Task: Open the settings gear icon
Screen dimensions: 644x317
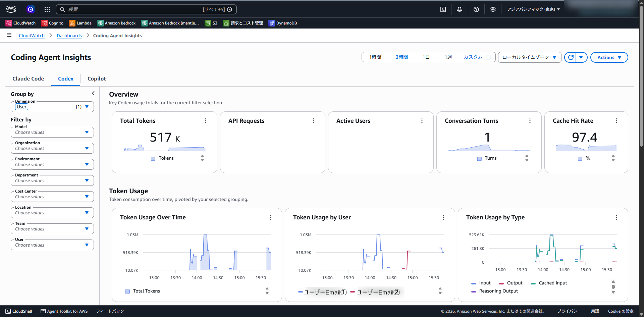Action: 493,9
